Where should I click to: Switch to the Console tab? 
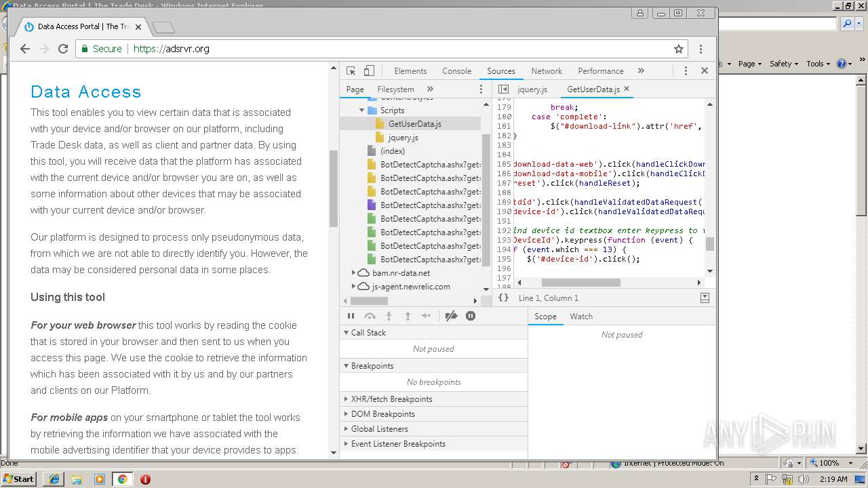point(456,71)
